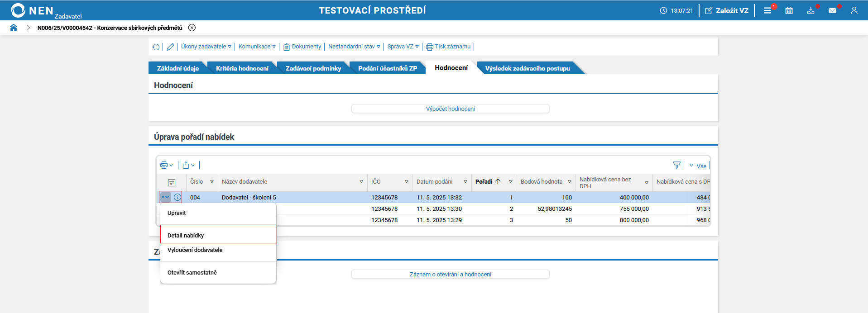This screenshot has width=868, height=313.
Task: Close the N006/25/V00004542 breadcrumb record
Action: coord(192,28)
